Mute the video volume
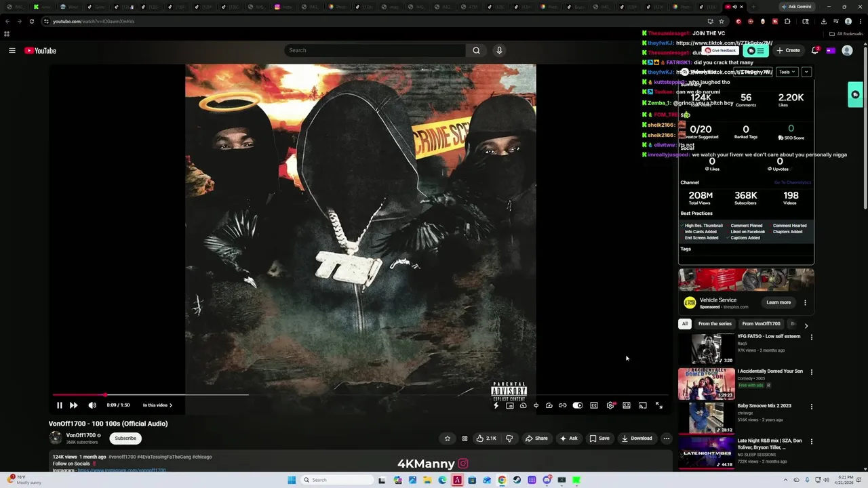This screenshot has width=868, height=488. tap(92, 405)
